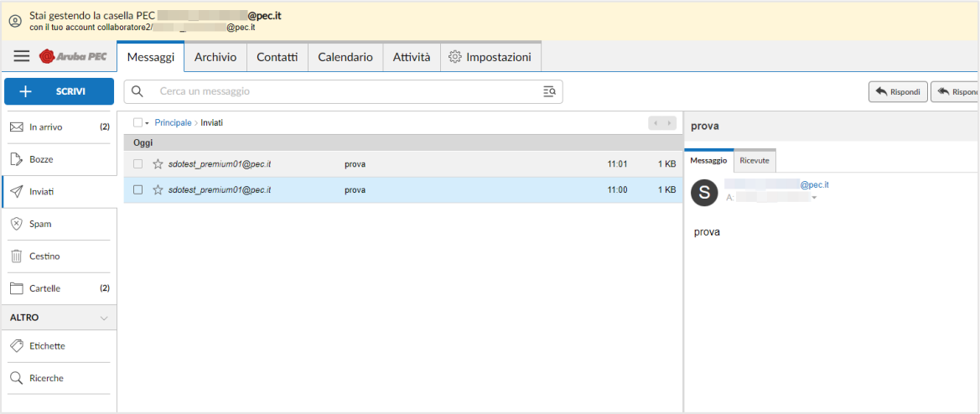
Task: Open the Spam folder
Action: click(x=40, y=224)
